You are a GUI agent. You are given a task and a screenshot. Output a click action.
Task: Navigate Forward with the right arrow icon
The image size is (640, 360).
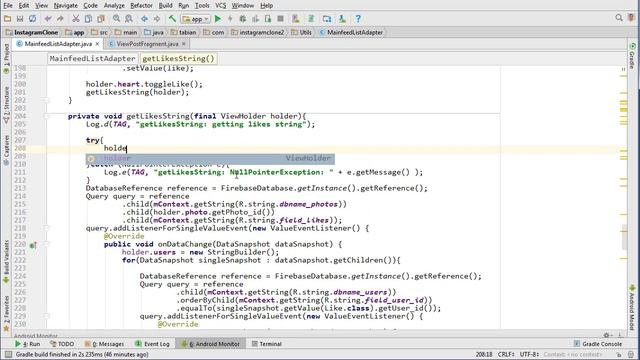[x=157, y=19]
